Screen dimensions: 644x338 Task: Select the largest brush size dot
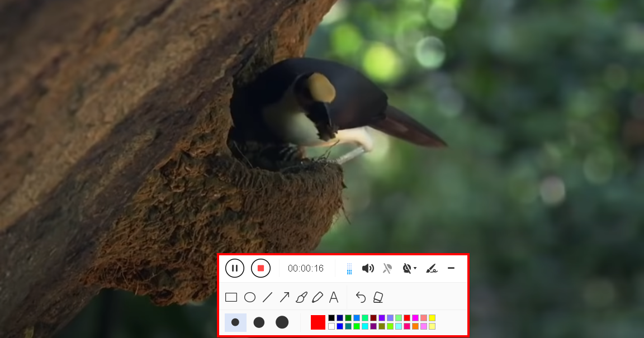[282, 322]
